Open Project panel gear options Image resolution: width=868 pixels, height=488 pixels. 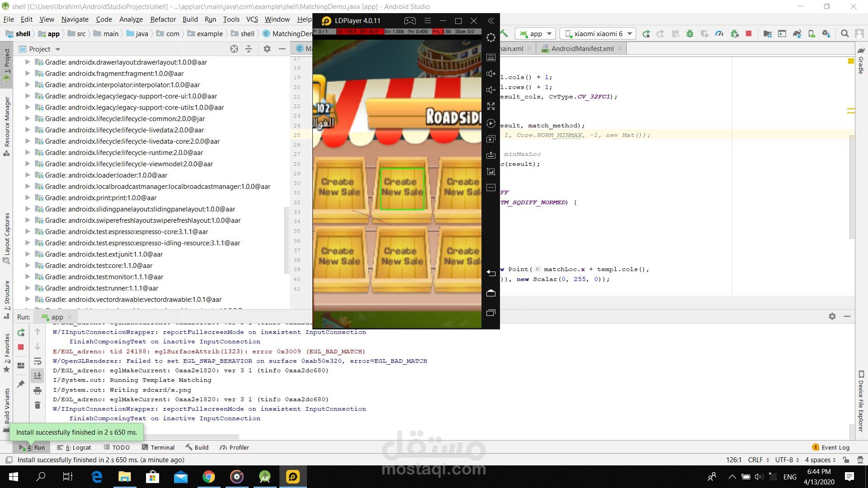(x=267, y=49)
